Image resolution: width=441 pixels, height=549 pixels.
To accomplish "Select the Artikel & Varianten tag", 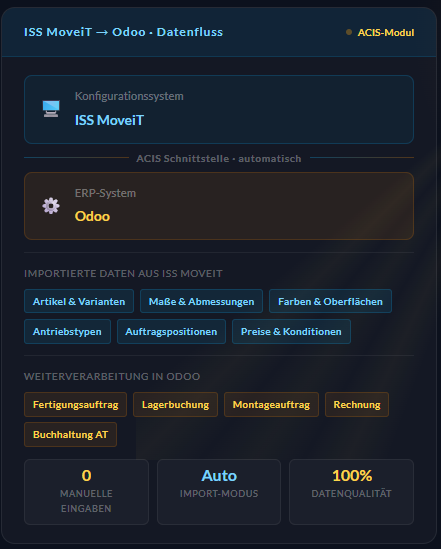I will click(79, 301).
